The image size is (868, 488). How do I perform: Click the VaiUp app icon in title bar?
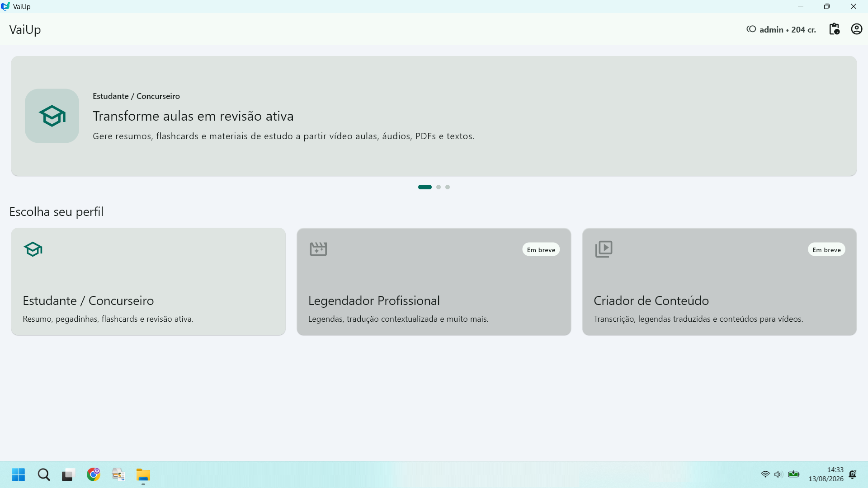pyautogui.click(x=5, y=6)
